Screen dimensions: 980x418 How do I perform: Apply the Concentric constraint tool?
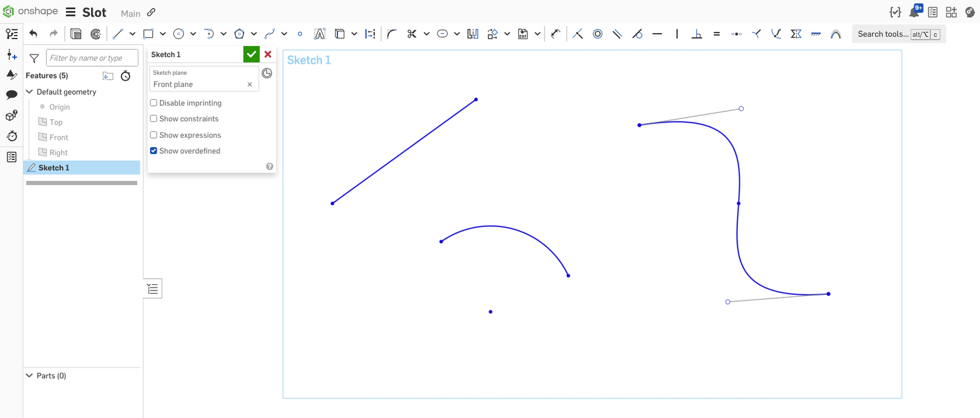598,34
